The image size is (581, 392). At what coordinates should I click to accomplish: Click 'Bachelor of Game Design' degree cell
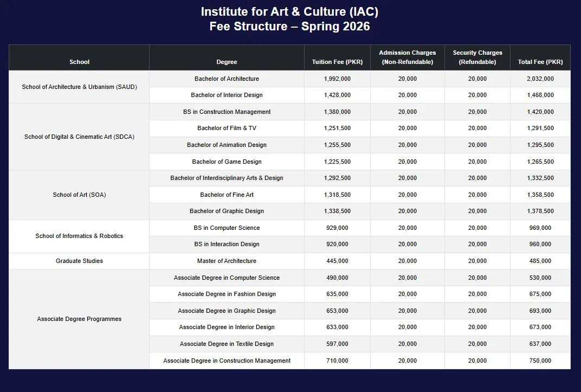[x=227, y=162]
